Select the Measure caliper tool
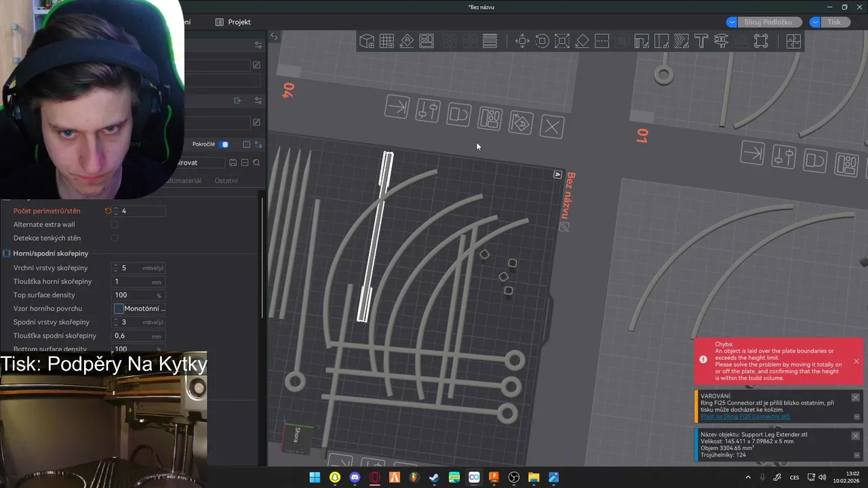This screenshot has width=868, height=488. click(x=721, y=41)
